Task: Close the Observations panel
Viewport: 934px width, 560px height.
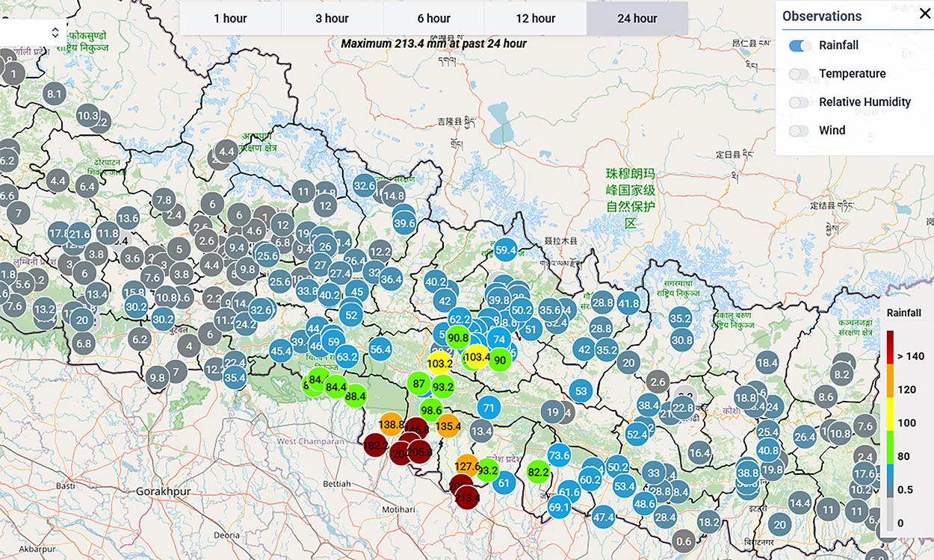Action: [924, 13]
